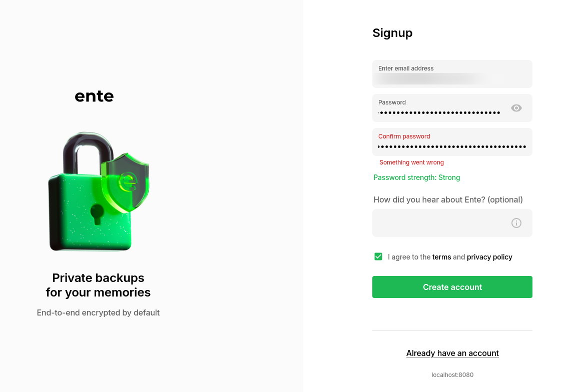Click the 'Something went wrong' error message
561x392 pixels.
pos(411,162)
